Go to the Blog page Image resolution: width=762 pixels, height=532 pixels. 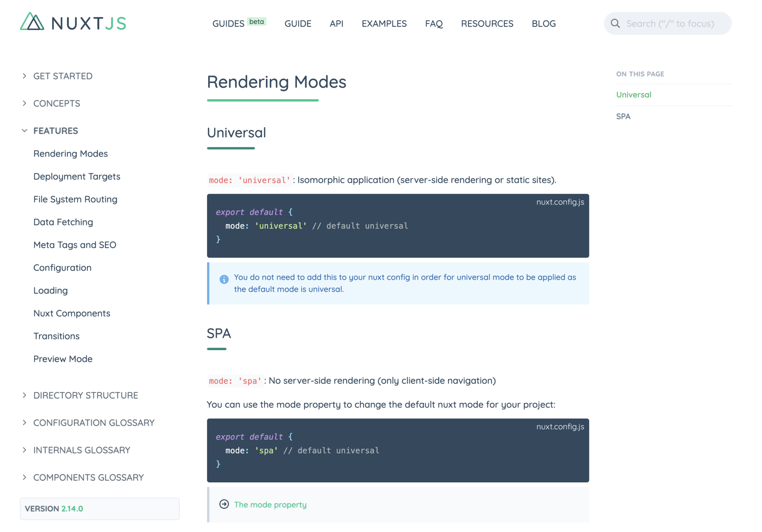543,24
